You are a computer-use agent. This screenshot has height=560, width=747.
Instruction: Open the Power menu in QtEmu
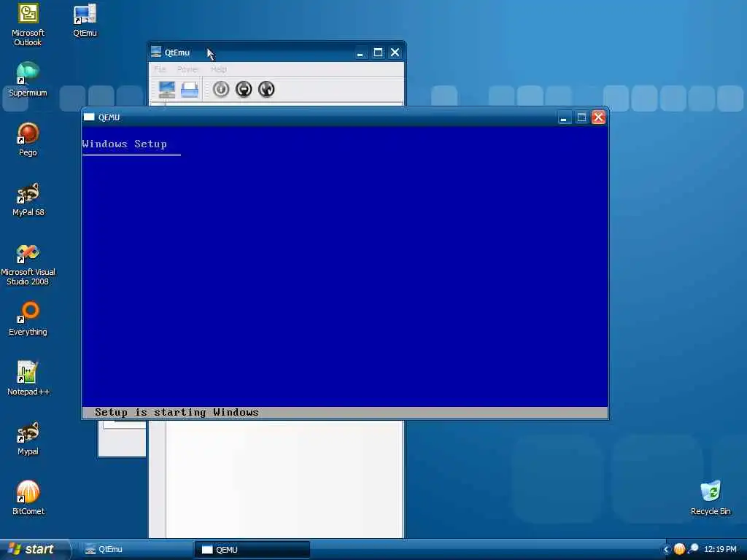pos(187,69)
